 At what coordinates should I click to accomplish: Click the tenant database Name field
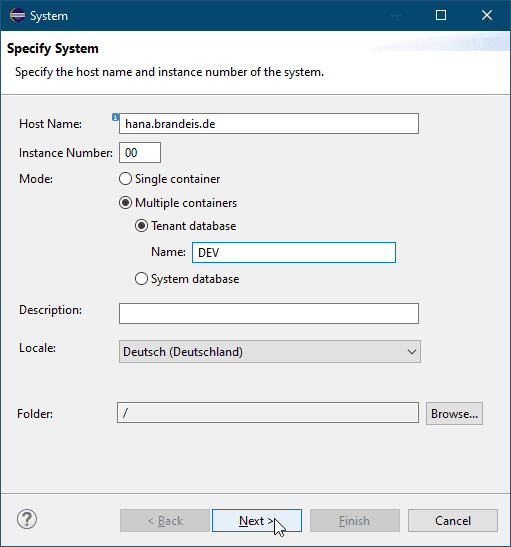294,253
